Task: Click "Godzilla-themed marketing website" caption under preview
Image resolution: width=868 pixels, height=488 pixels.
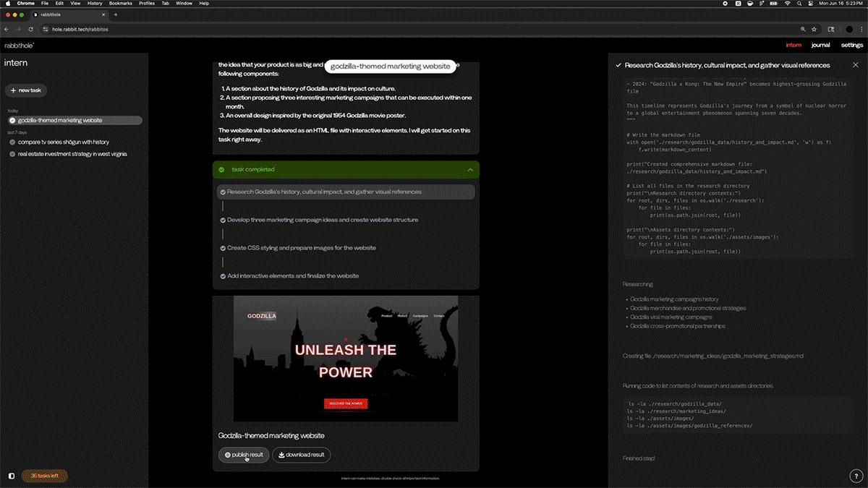Action: pos(271,436)
